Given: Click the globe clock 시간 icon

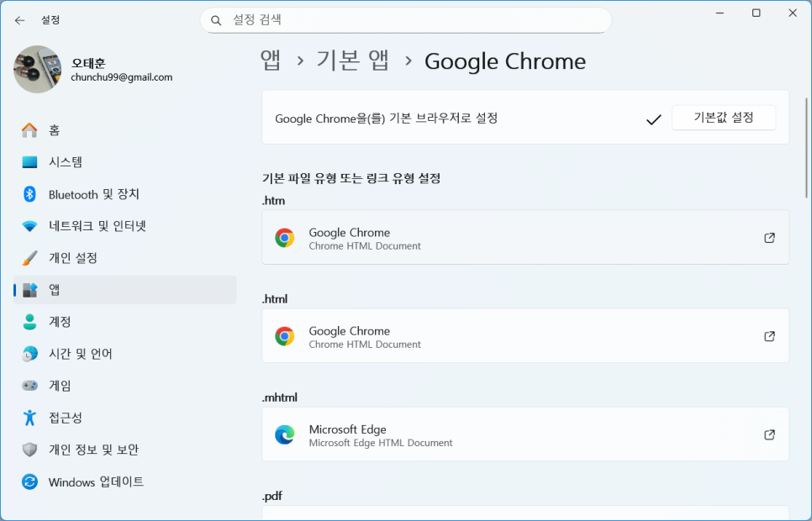Looking at the screenshot, I should (x=29, y=354).
